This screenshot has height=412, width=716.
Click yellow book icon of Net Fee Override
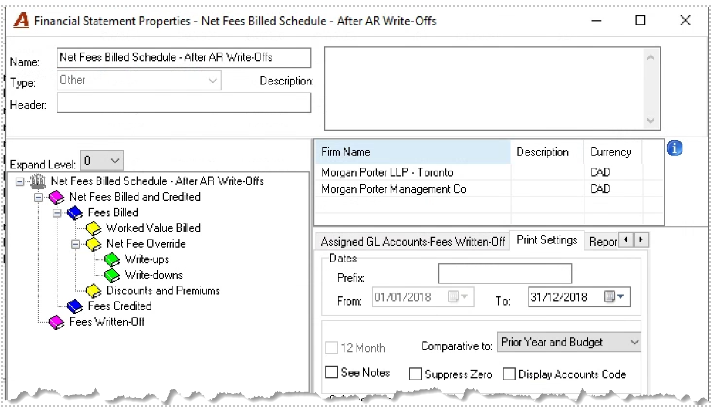coord(93,244)
